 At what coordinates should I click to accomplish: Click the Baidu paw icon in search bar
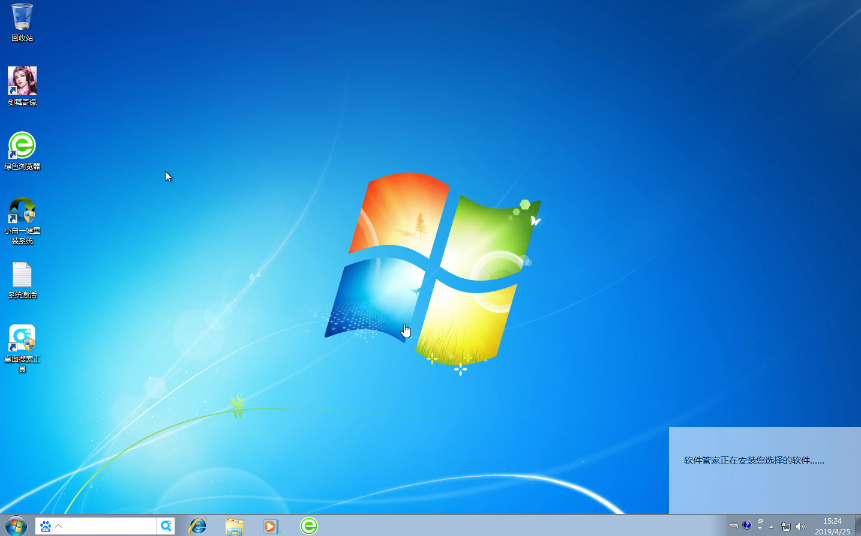[45, 526]
